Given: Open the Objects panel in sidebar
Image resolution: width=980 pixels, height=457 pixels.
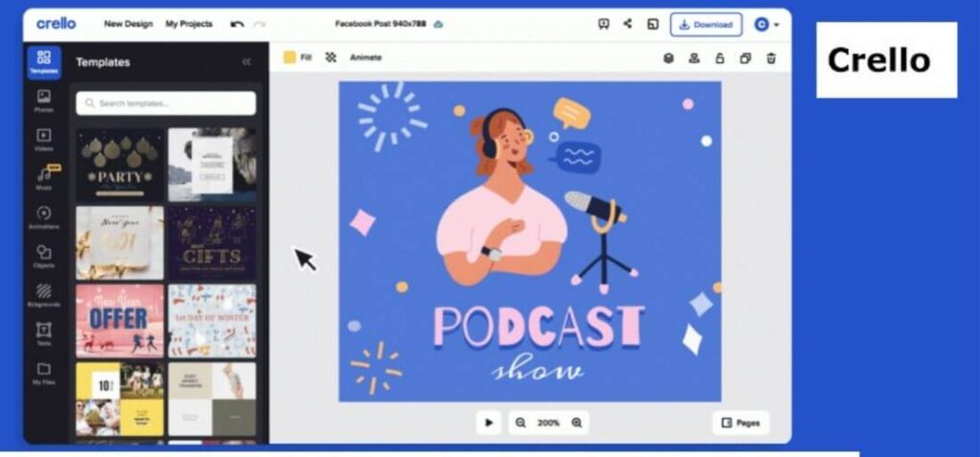Looking at the screenshot, I should pyautogui.click(x=44, y=256).
